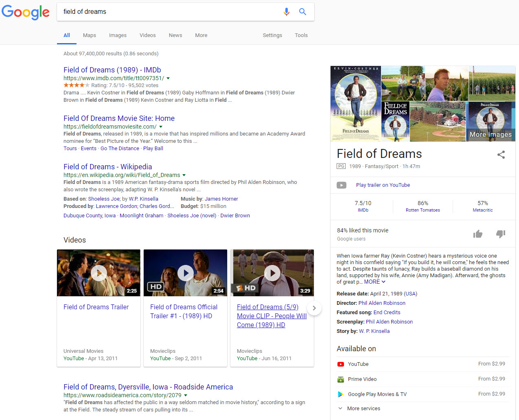Open More images thumbnail
The image size is (519, 420).
(x=491, y=122)
